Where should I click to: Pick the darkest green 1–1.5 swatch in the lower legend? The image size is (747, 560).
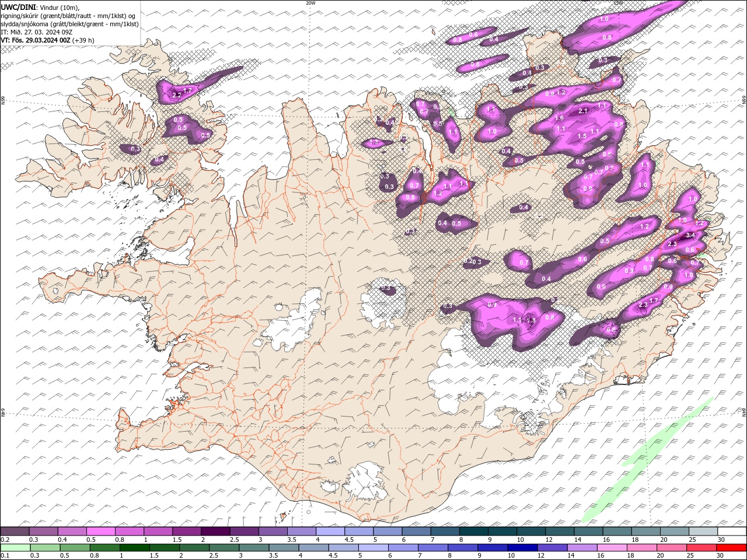[134, 548]
